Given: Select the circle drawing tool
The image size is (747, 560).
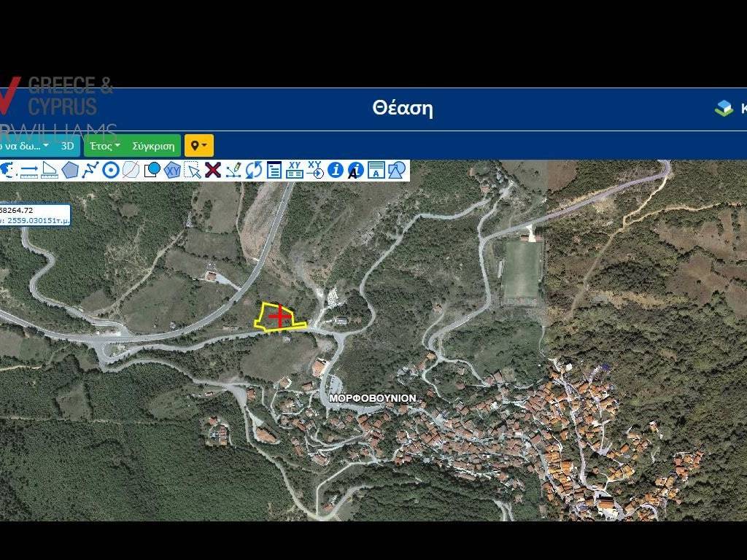Looking at the screenshot, I should [x=111, y=171].
